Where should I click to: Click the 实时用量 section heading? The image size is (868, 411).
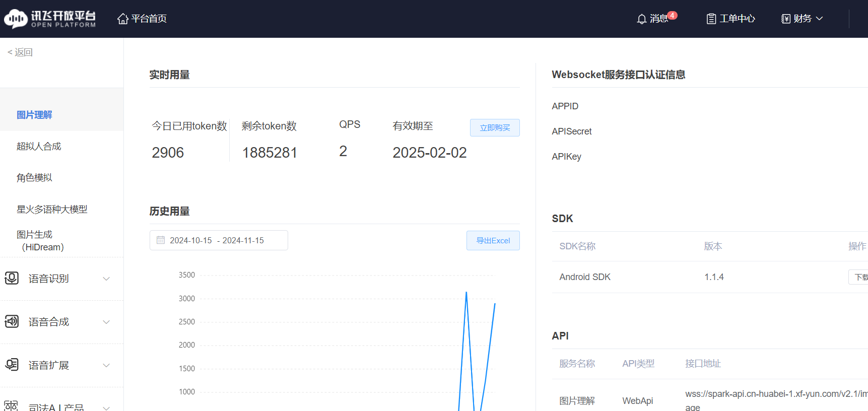tap(169, 75)
